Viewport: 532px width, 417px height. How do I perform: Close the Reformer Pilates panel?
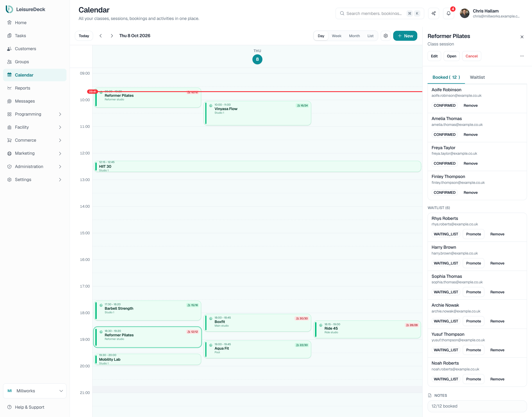coord(522,37)
